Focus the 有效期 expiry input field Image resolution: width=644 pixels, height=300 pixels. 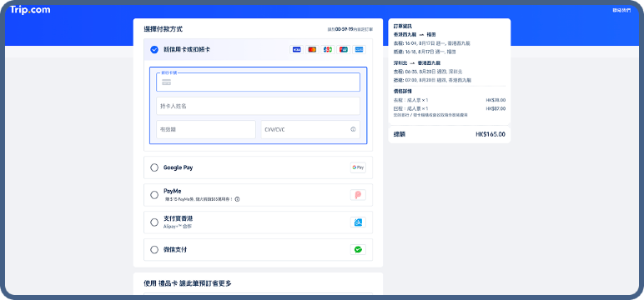[206, 130]
